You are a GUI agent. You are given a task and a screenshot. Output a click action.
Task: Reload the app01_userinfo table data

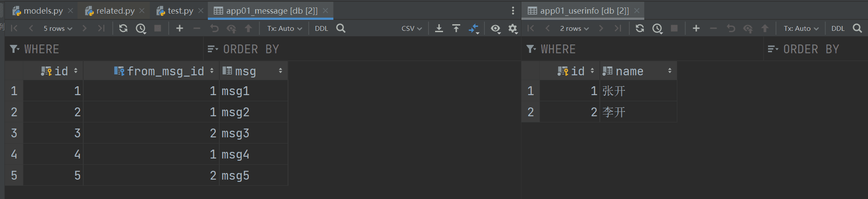[x=640, y=28]
